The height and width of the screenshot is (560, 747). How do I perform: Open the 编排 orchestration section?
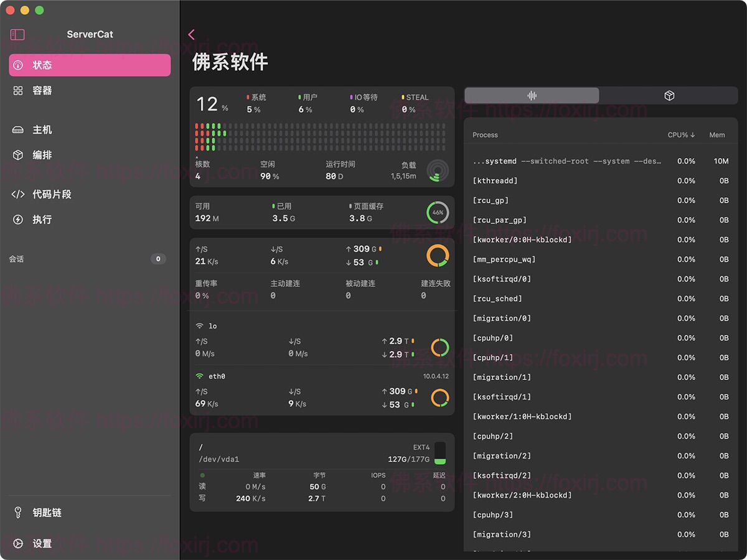tap(42, 156)
